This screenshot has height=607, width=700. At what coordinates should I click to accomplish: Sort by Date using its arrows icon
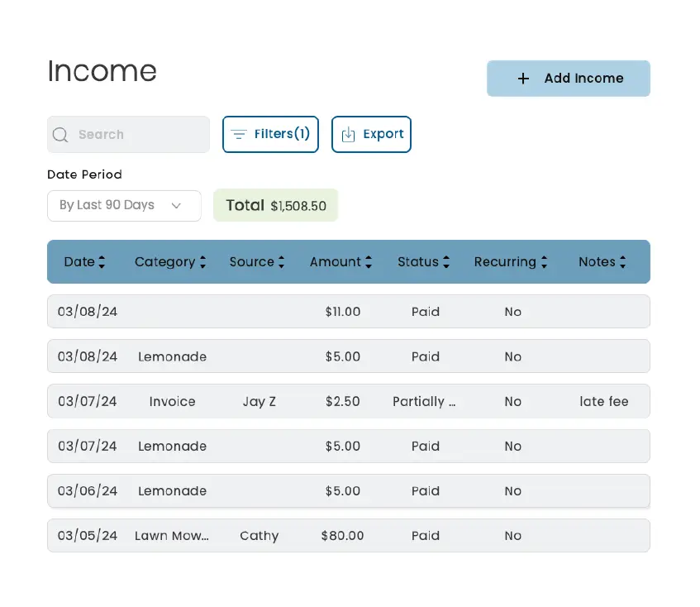(102, 262)
